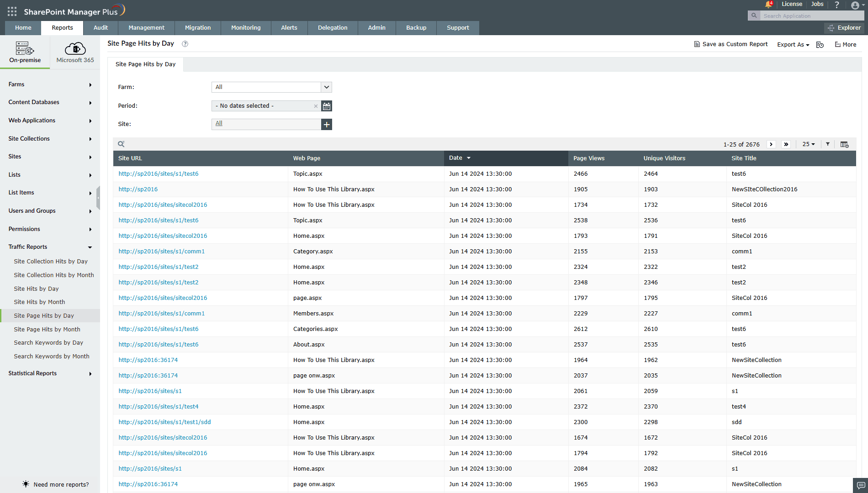Image resolution: width=868 pixels, height=493 pixels.
Task: Click the Search Application field
Action: coord(810,16)
